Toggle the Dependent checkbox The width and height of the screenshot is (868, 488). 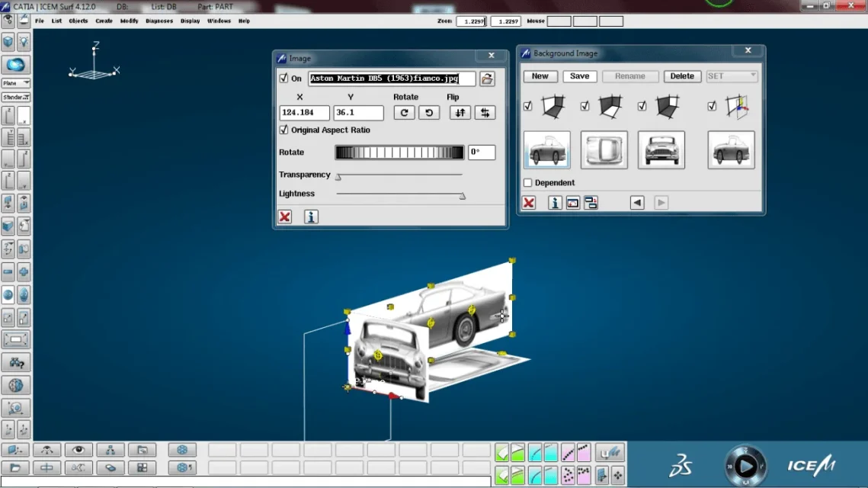click(527, 182)
